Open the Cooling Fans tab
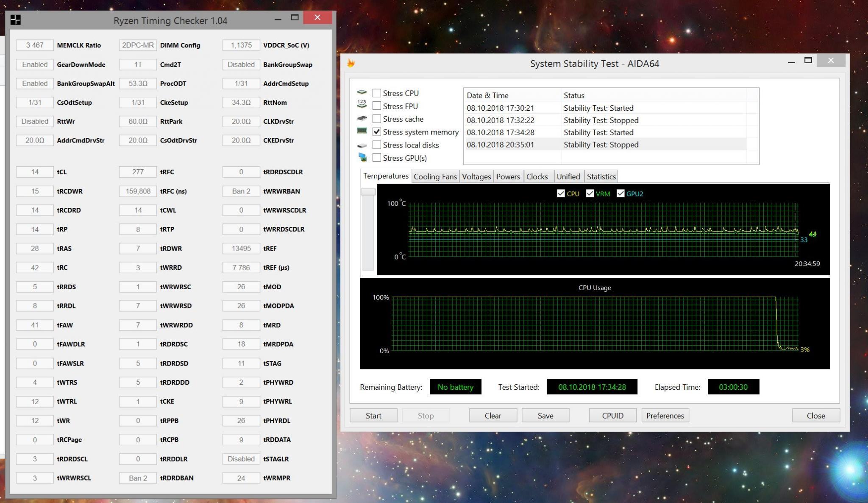868x503 pixels. [435, 176]
